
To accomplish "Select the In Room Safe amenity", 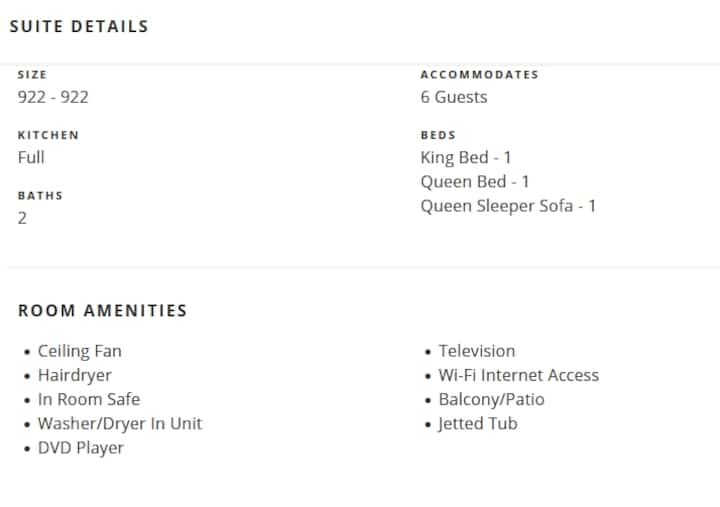I will tap(89, 399).
